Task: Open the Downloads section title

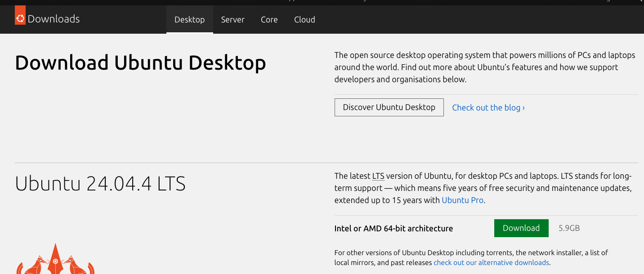Action: pos(54,19)
